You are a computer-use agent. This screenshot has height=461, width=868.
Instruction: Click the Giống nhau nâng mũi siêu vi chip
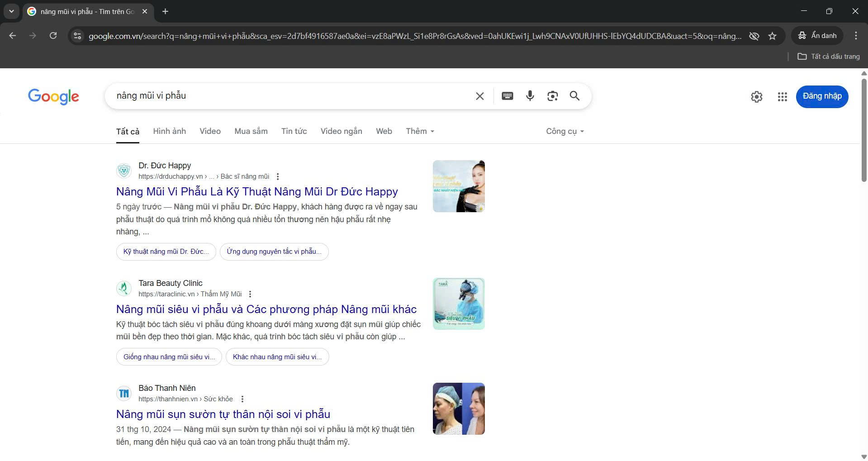click(169, 357)
